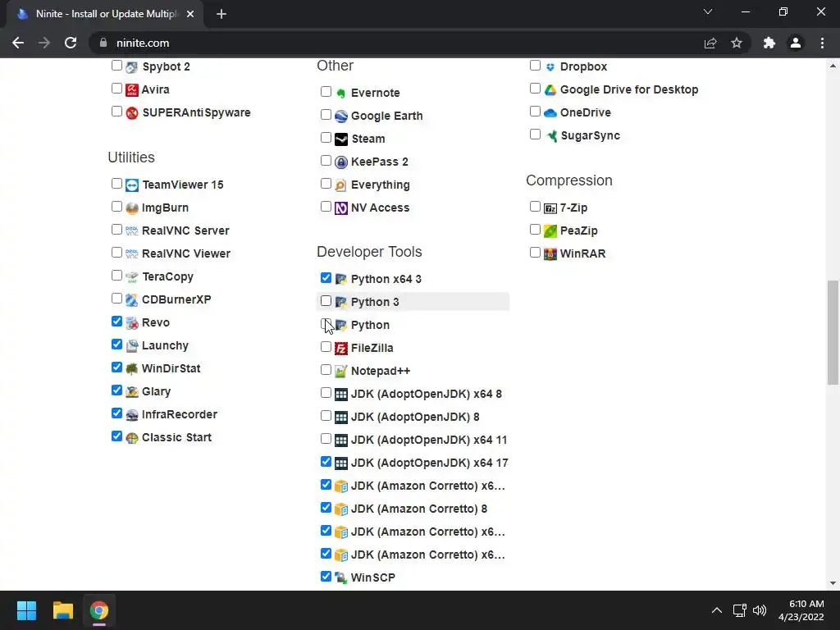Click the SUPERAntiSpyware icon
This screenshot has height=630, width=840.
click(132, 113)
